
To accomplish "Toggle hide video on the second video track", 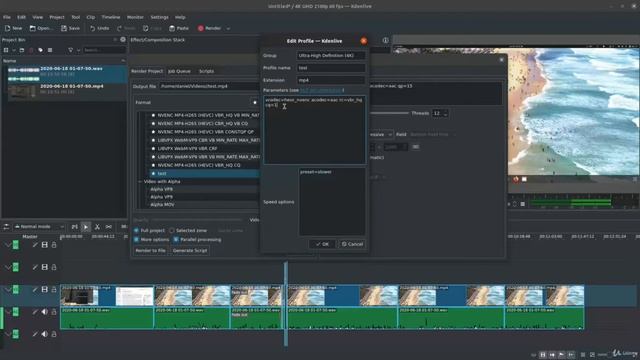I will pos(44,267).
